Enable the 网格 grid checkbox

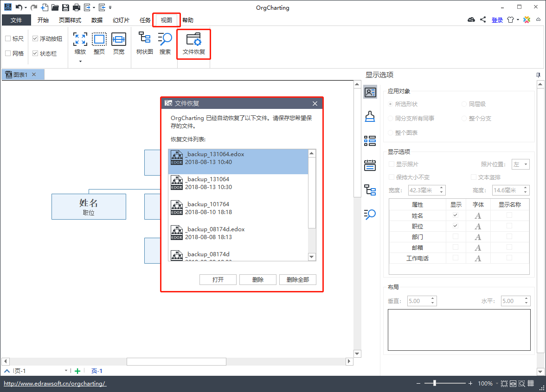pos(8,53)
